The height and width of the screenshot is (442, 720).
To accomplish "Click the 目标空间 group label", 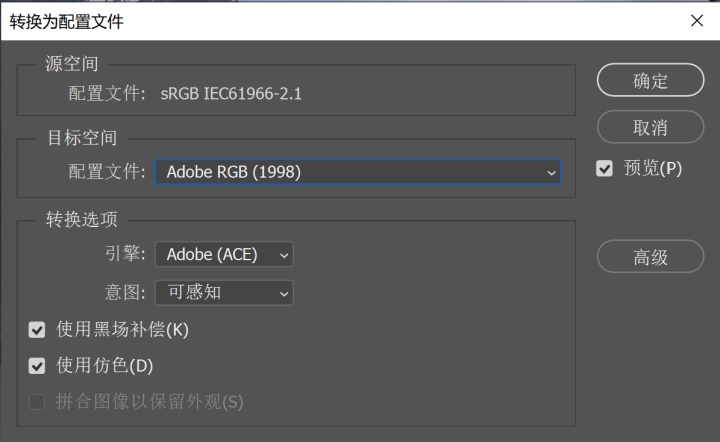I will point(82,138).
